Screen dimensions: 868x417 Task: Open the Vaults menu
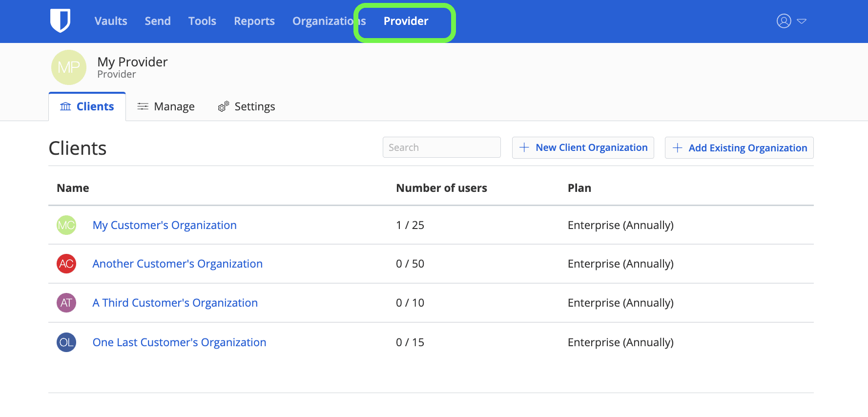click(x=111, y=21)
